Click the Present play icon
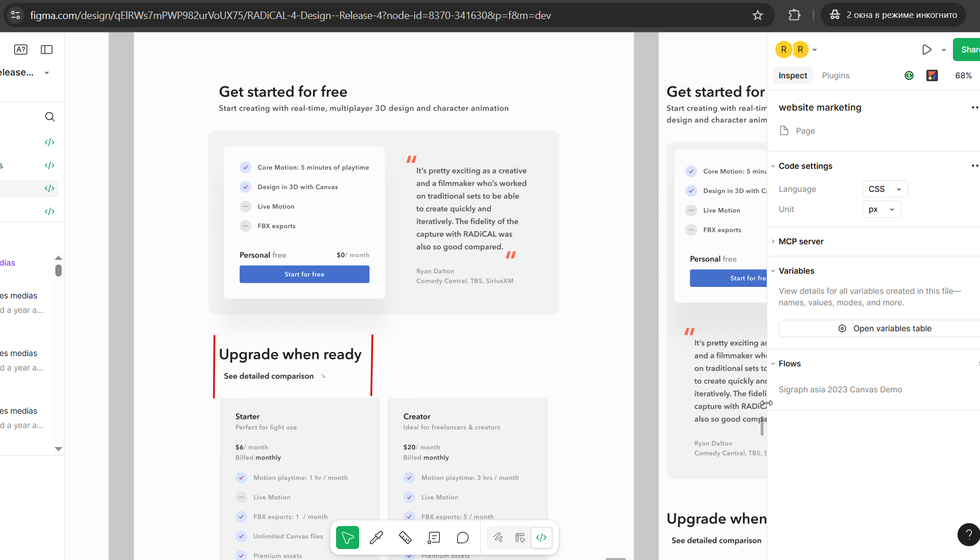The width and height of the screenshot is (980, 560). (x=926, y=50)
